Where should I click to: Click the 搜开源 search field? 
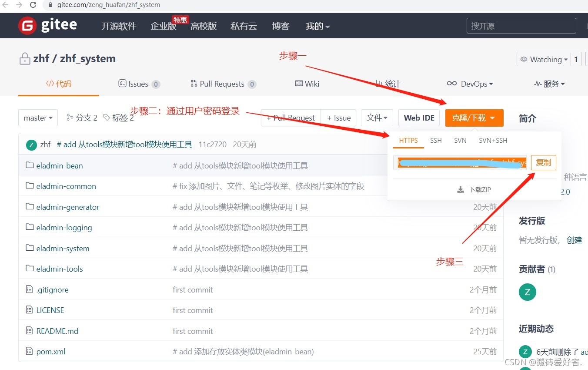(521, 26)
